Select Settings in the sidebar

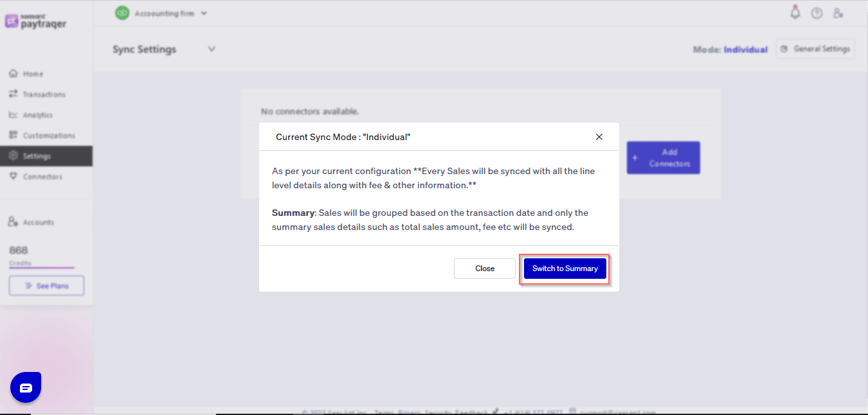pos(46,156)
